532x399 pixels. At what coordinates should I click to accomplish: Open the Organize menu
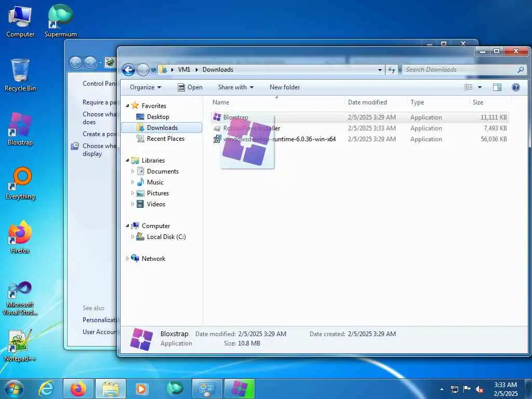point(145,87)
